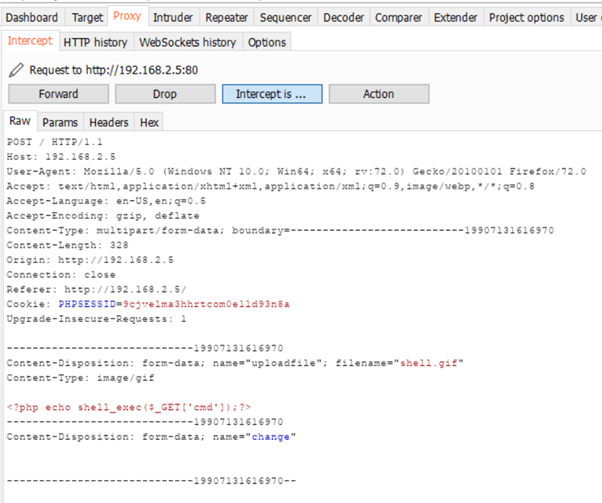The height and width of the screenshot is (503, 602).
Task: Click the 'Content-Length: 328' line
Action: (67, 245)
